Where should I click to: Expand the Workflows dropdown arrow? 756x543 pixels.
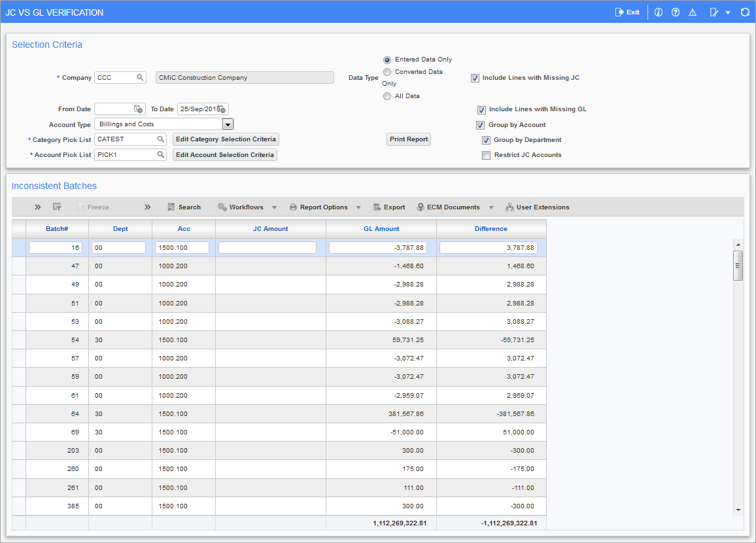tap(274, 207)
